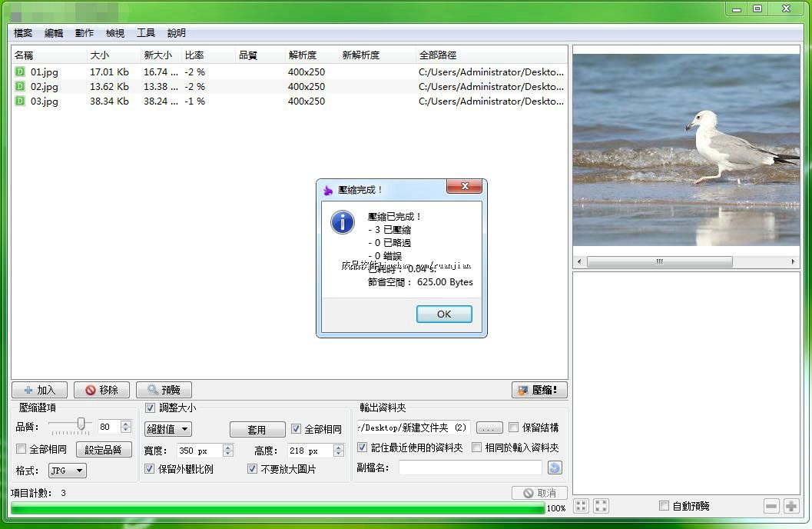Increase the quality value with stepper arrow
Image resolution: width=812 pixels, height=529 pixels.
pyautogui.click(x=126, y=424)
